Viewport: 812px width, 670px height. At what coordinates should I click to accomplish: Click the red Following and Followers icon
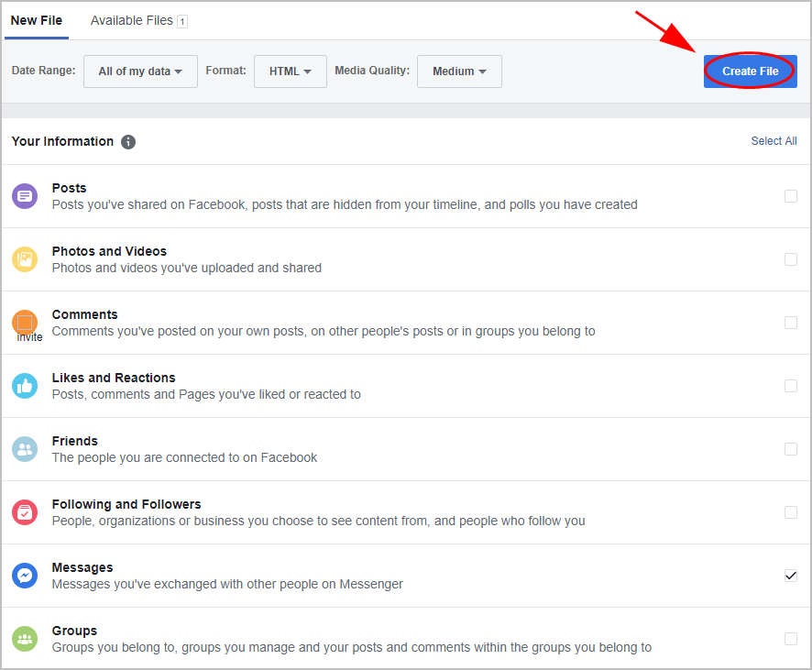pos(25,512)
